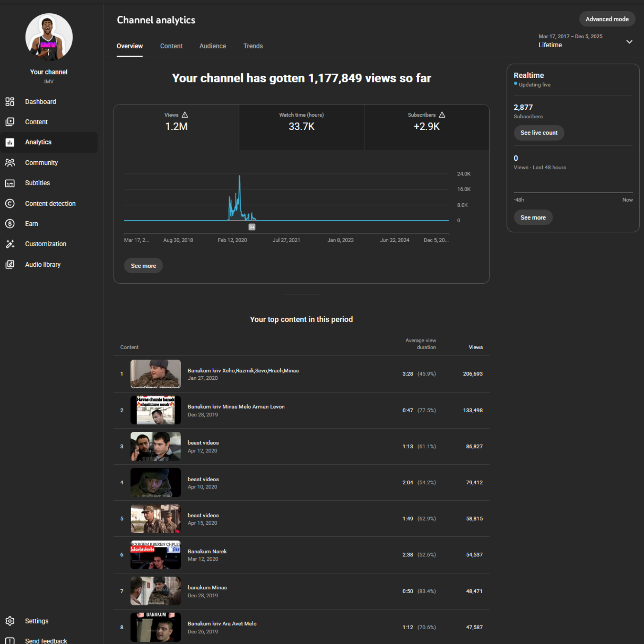The image size is (644, 644).
Task: Enable Advanced mode
Action: (x=607, y=19)
